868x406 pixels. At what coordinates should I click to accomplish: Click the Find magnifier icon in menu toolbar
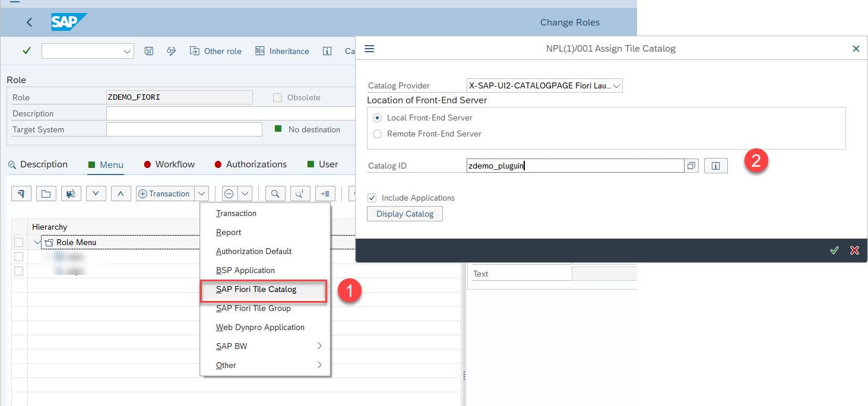[275, 194]
